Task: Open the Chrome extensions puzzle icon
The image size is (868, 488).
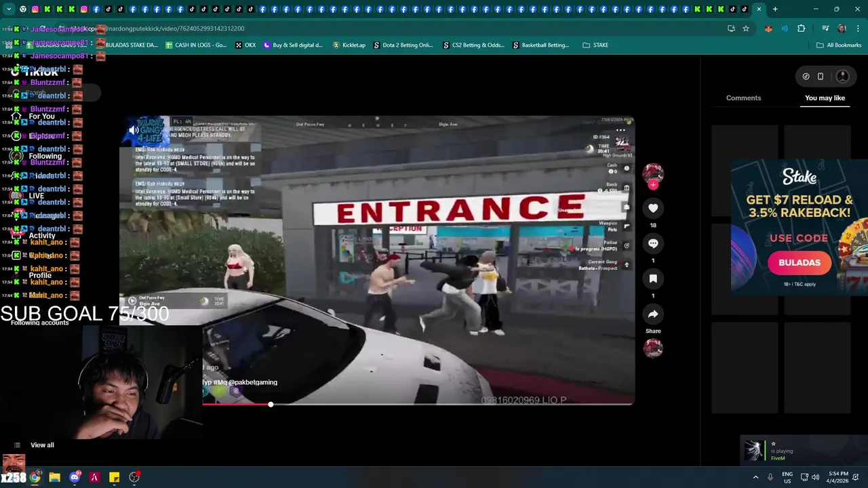Action: click(x=802, y=28)
